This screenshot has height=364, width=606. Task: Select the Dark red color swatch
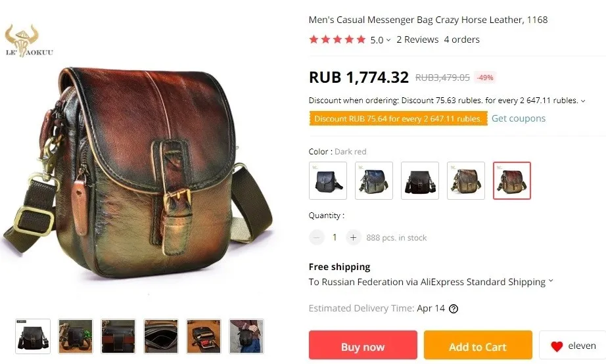[512, 181]
